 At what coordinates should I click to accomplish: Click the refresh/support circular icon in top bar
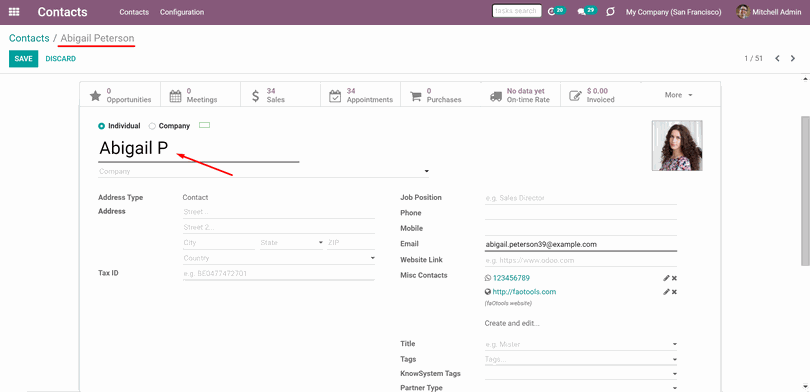610,11
